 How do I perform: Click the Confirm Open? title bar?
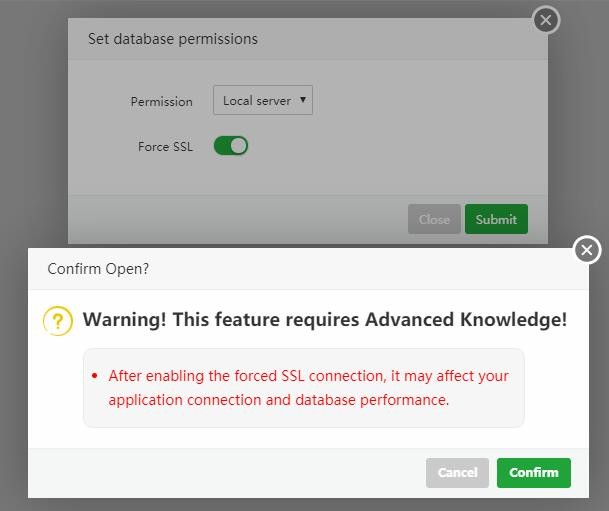click(x=98, y=269)
